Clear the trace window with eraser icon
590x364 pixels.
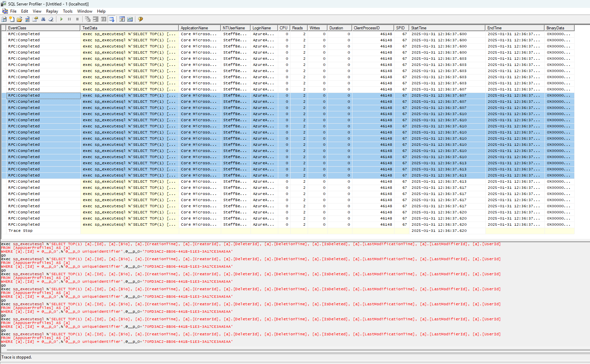coord(51,19)
